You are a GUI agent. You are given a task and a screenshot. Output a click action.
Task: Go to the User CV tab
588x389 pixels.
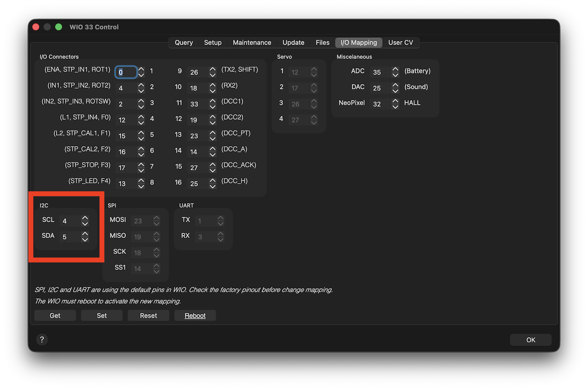(400, 43)
